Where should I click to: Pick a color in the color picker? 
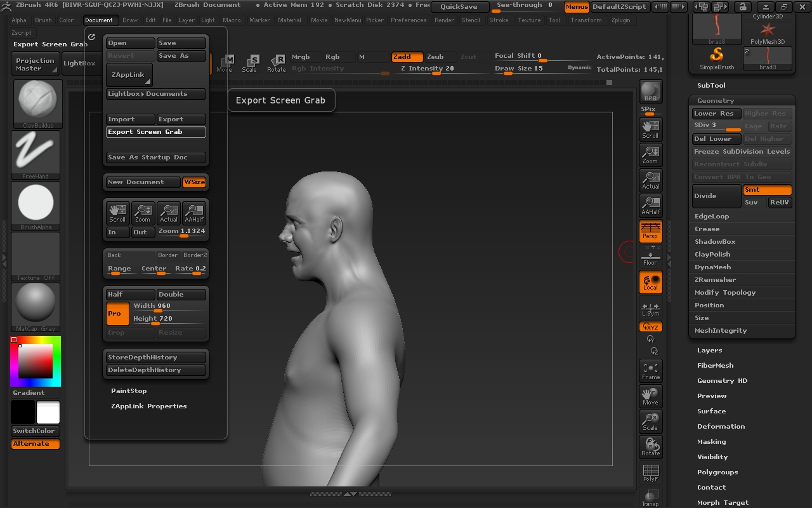(36, 361)
